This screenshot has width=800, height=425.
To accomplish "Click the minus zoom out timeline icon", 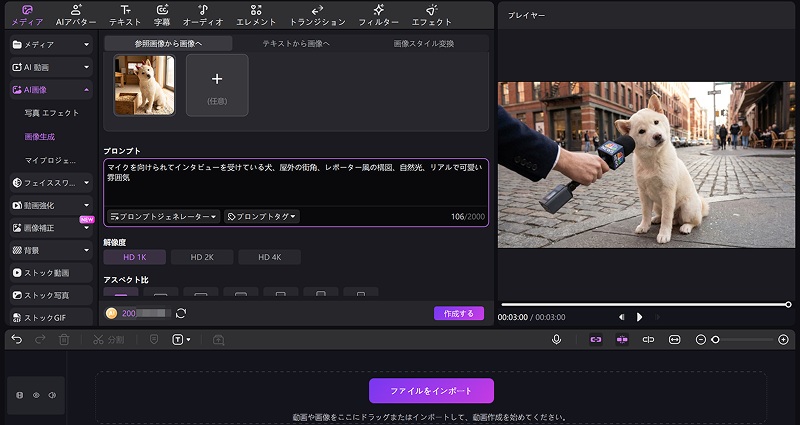I will click(x=701, y=339).
